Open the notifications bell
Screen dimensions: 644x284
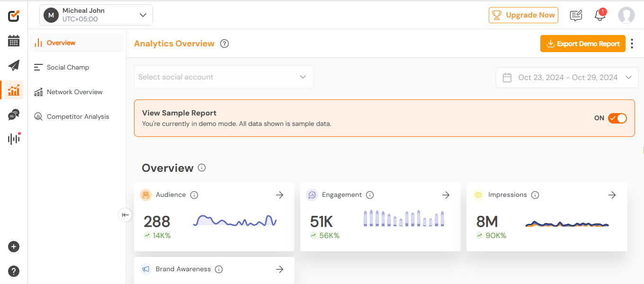[x=600, y=15]
